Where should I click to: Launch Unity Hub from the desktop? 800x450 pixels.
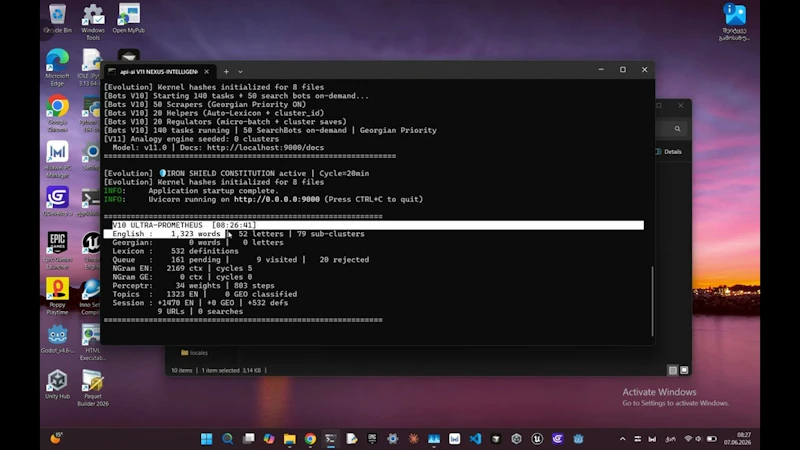[x=57, y=385]
